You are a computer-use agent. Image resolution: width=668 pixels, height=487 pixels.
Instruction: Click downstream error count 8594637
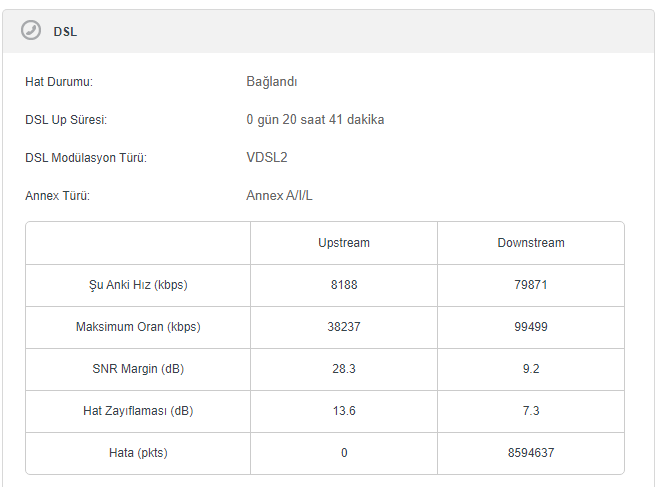click(x=531, y=453)
